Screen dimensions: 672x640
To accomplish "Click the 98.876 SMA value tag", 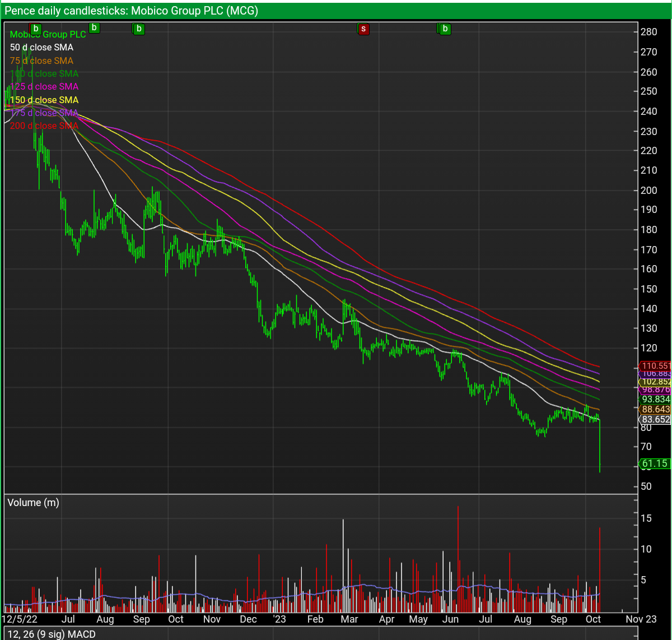I will (655, 389).
